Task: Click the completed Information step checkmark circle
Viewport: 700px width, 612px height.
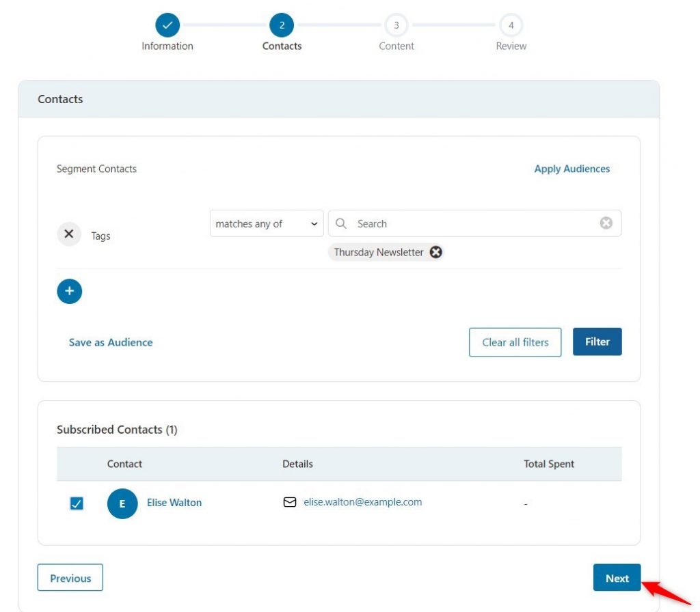Action: 167,25
